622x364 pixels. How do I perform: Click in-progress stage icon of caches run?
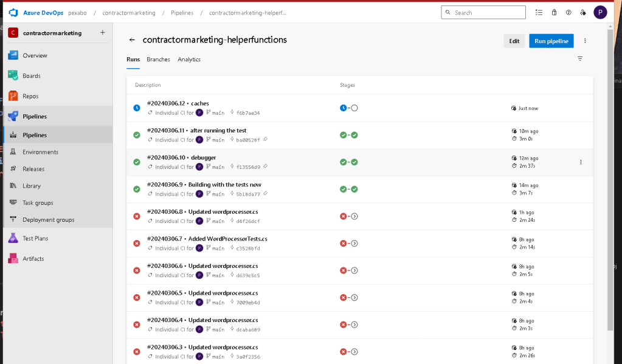[343, 108]
